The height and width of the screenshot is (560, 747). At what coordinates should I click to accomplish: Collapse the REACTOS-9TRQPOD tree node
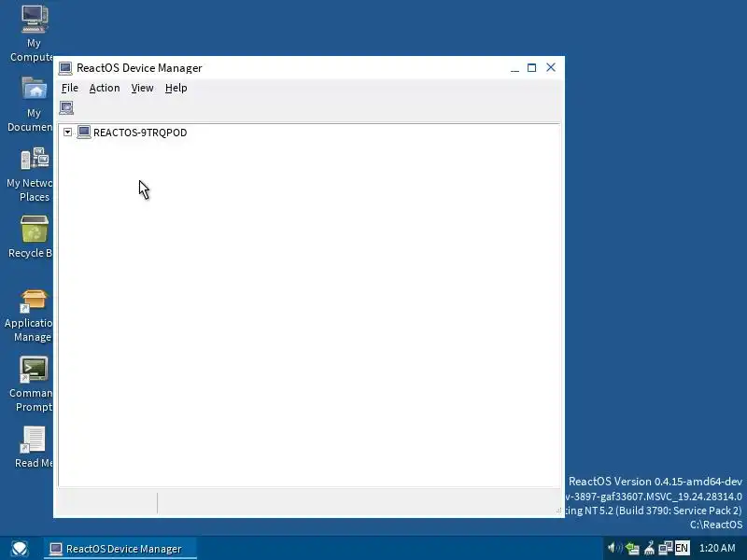tap(67, 133)
